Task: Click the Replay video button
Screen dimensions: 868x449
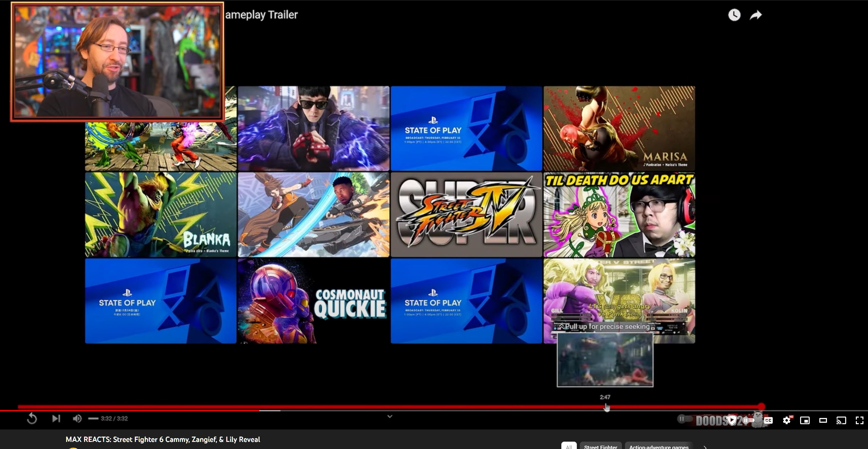Action: [x=32, y=419]
